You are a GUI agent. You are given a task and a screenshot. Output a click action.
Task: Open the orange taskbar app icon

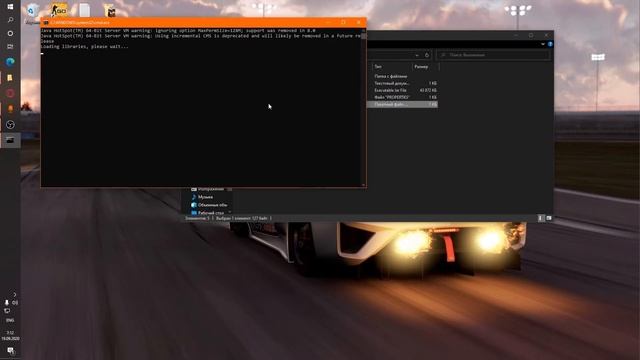point(10,109)
